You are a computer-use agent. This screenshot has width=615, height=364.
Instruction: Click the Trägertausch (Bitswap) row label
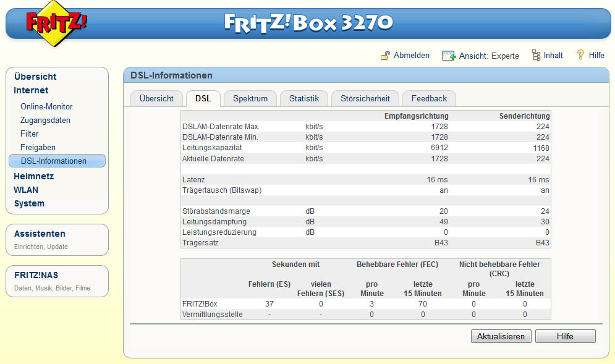click(x=222, y=190)
